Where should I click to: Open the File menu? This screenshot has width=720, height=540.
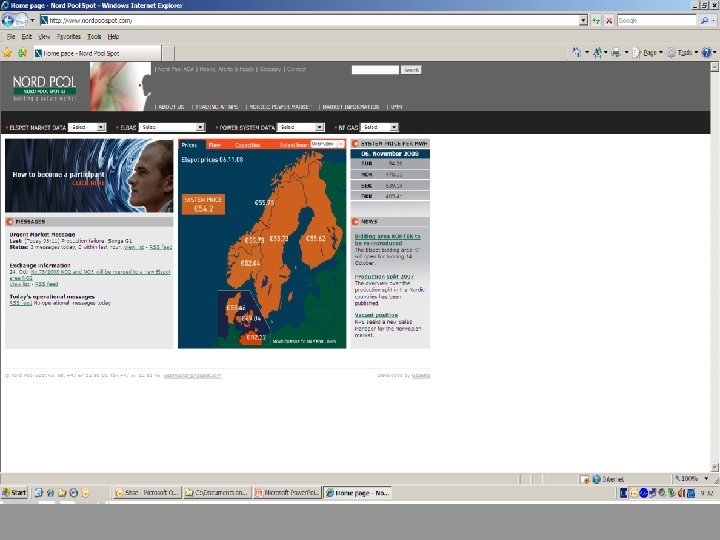[x=11, y=37]
